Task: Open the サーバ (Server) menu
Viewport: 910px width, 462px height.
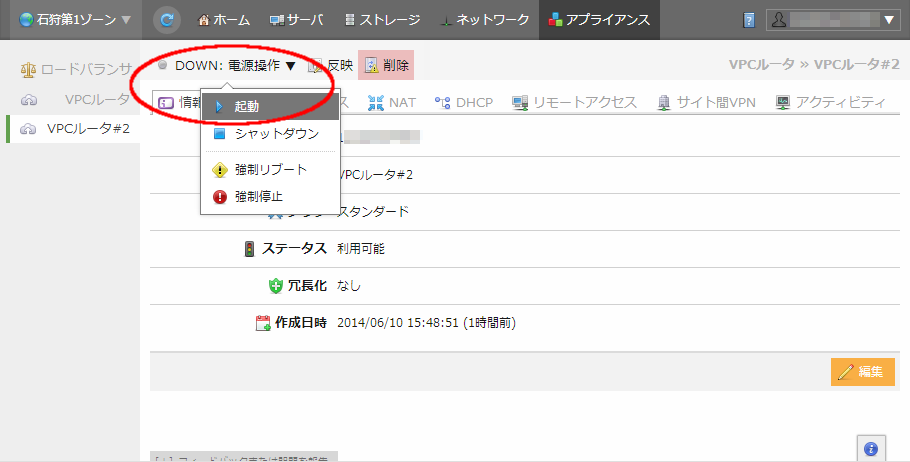Action: (296, 20)
